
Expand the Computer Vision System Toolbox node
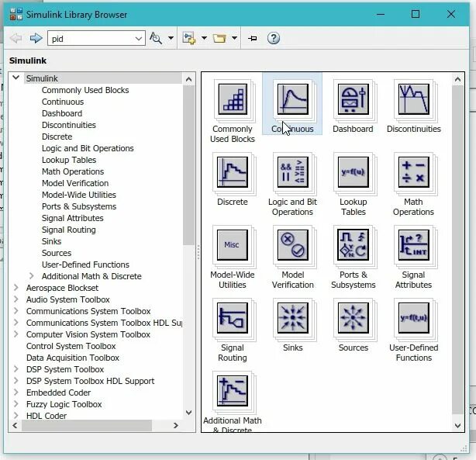[x=16, y=334]
